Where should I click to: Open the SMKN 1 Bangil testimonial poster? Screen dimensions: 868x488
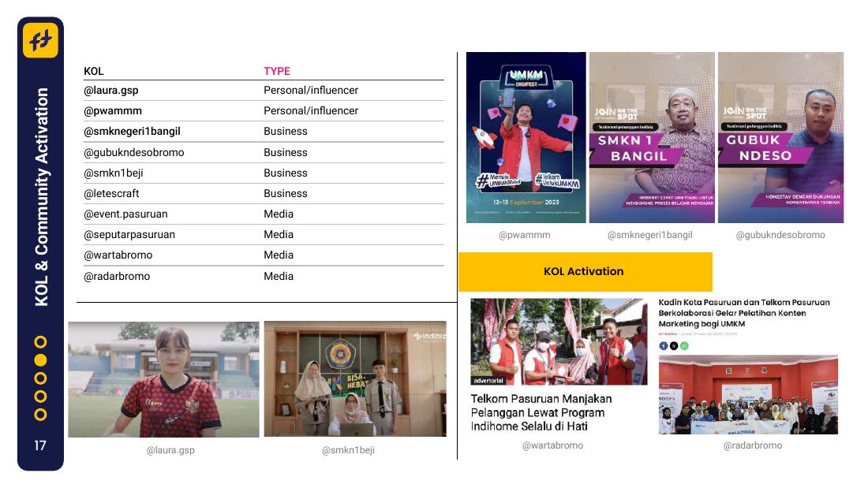[652, 138]
